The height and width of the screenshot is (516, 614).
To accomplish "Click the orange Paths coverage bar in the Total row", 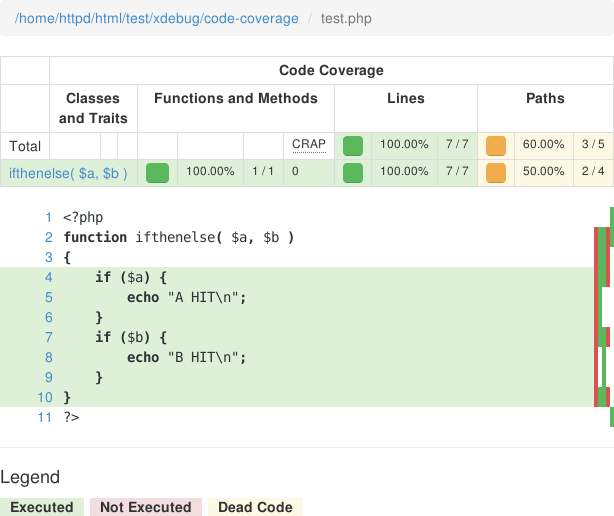I will (495, 146).
